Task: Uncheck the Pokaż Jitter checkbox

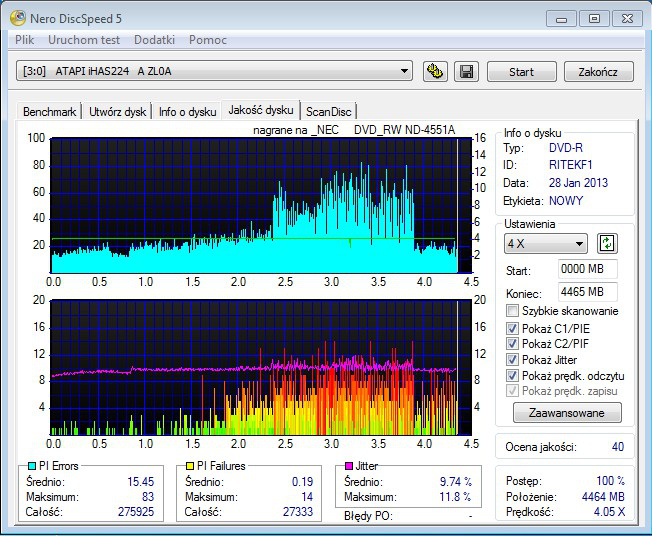Action: click(x=512, y=359)
